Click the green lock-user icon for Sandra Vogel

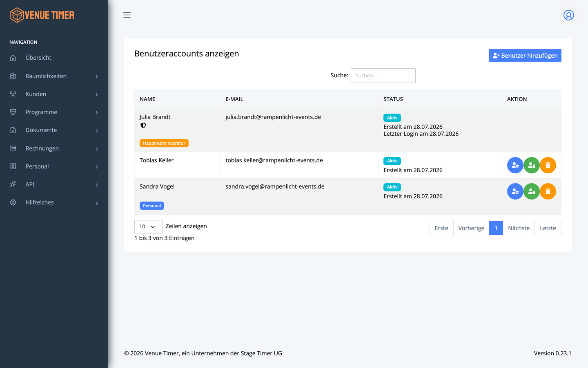[x=532, y=191]
